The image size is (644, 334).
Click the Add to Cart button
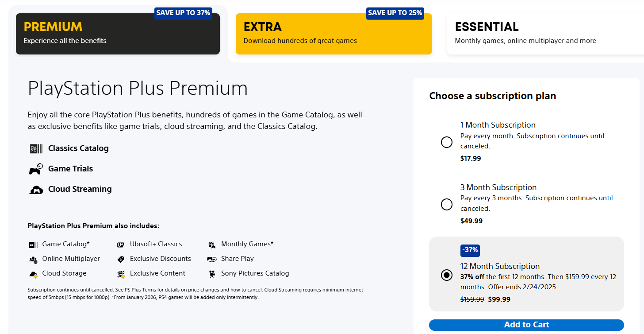tap(526, 325)
